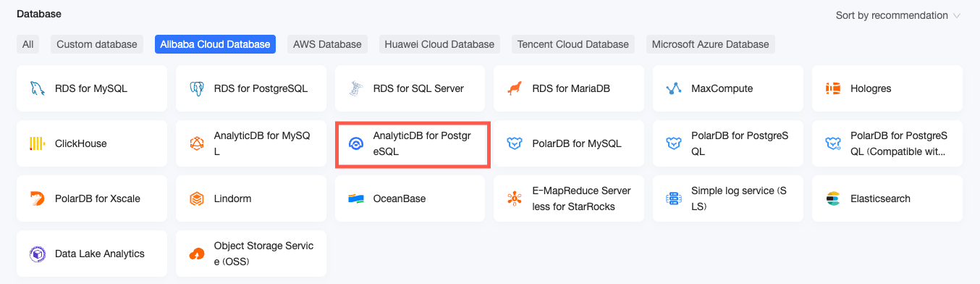Click the OceanBase icon
980x284 pixels.
click(x=355, y=199)
